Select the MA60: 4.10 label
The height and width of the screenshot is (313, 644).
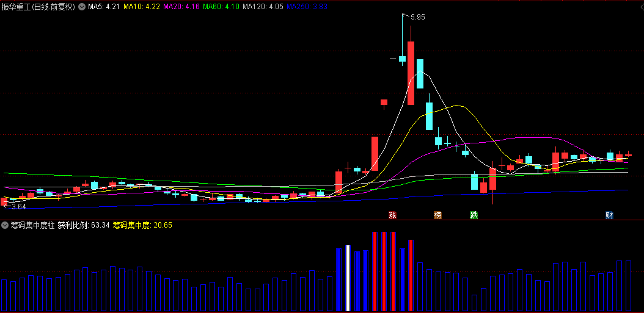[x=221, y=7]
